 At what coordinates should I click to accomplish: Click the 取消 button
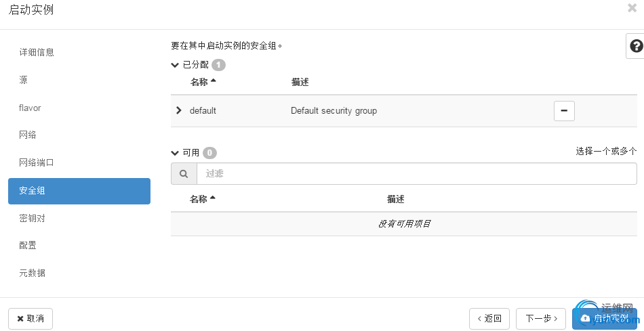pos(31,319)
